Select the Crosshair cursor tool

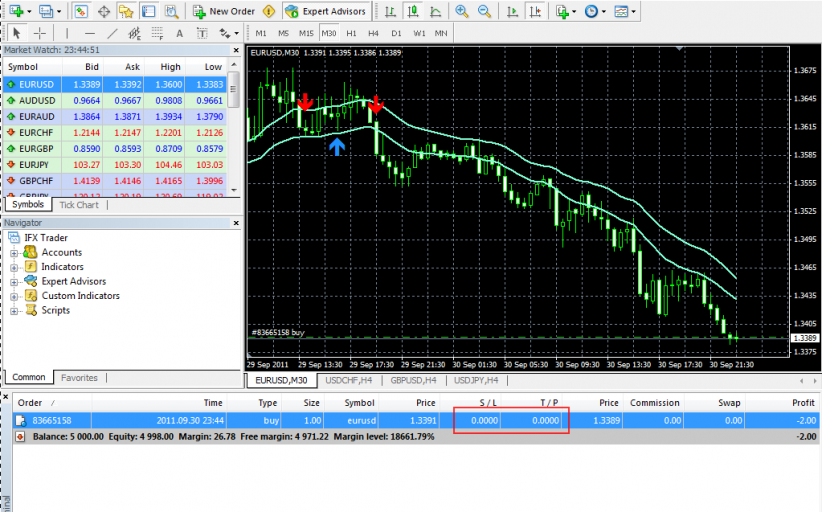40,33
